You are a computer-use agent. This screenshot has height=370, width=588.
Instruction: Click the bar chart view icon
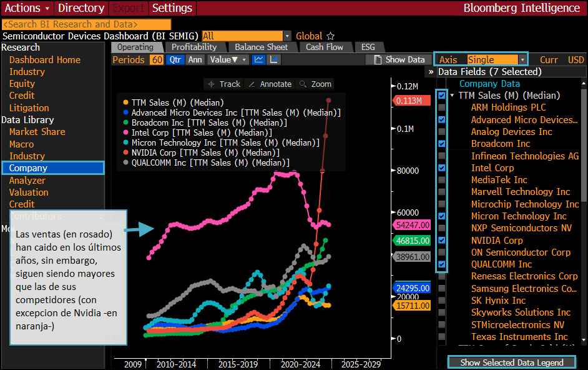pyautogui.click(x=274, y=60)
